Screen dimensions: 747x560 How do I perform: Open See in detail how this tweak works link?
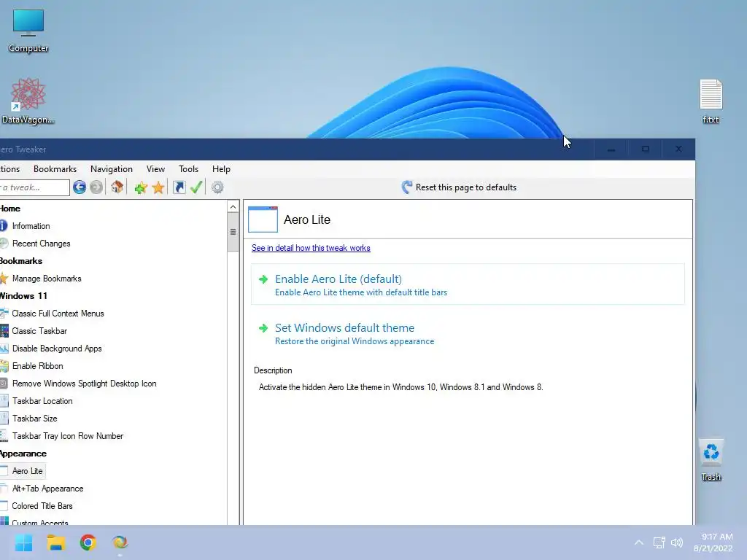[311, 248]
